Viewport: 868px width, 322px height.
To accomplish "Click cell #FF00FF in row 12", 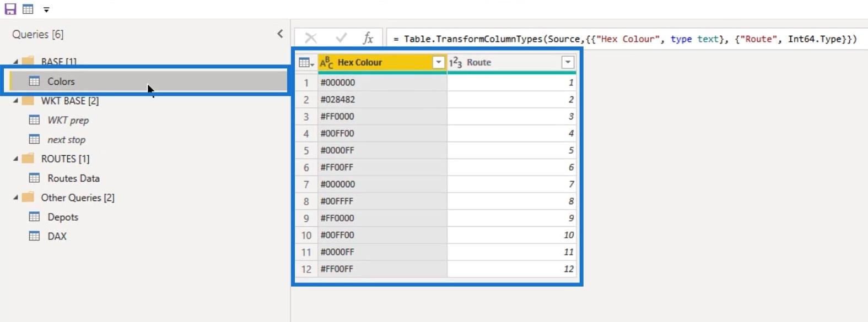I will pyautogui.click(x=382, y=269).
